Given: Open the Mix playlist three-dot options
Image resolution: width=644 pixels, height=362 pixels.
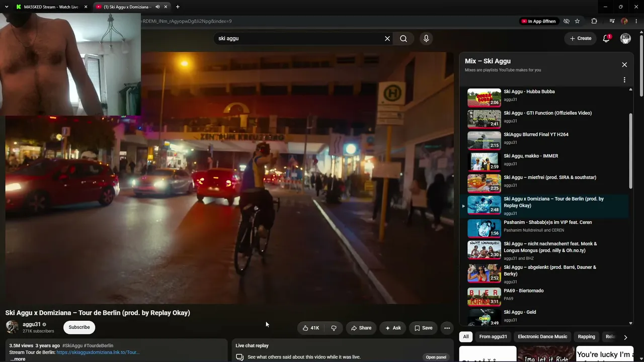Looking at the screenshot, I should tap(624, 80).
